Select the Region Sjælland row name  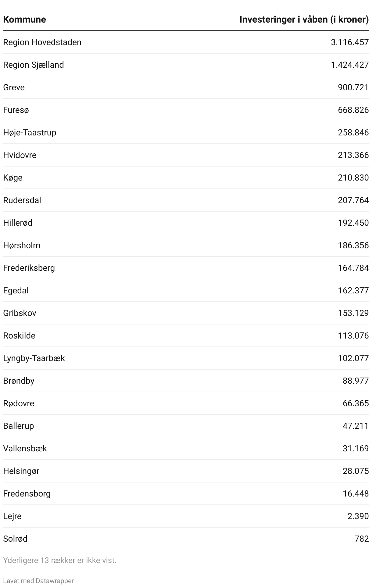click(34, 65)
